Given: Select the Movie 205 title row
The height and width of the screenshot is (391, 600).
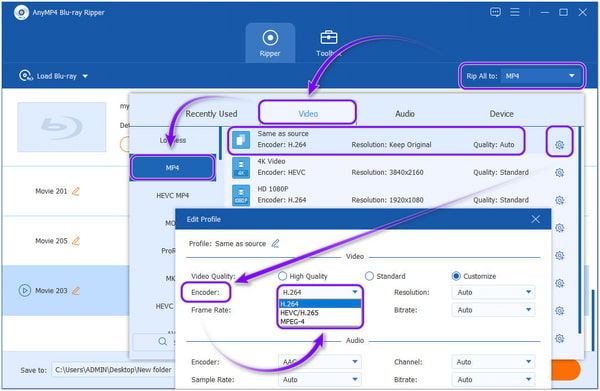Looking at the screenshot, I should [x=66, y=241].
